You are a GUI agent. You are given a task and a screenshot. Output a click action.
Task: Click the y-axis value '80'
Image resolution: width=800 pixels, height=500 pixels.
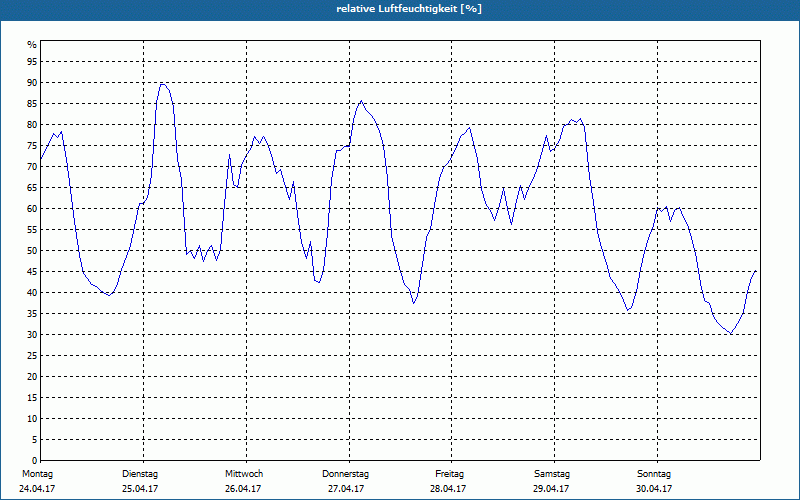32,124
